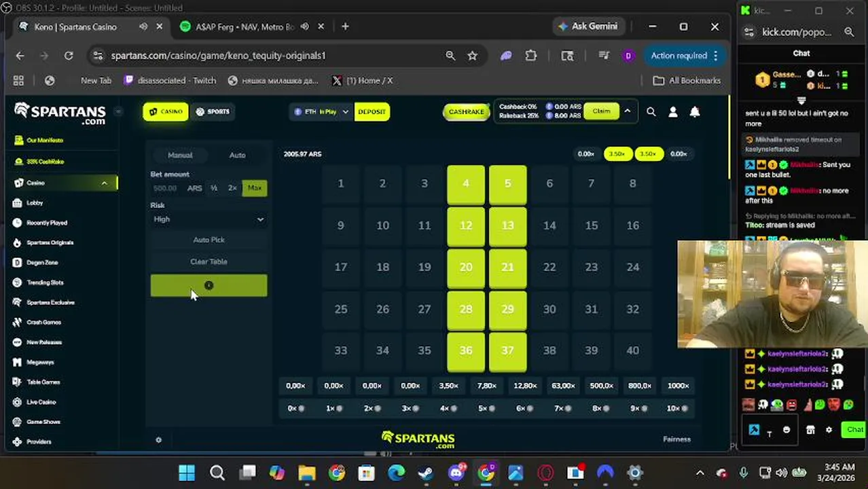Bookmark page with star icon
Viewport: 868px width, 489px height.
pyautogui.click(x=473, y=56)
